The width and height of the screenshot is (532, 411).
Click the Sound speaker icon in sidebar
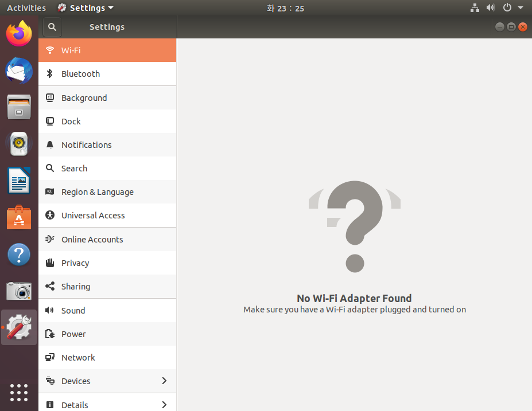tap(50, 310)
